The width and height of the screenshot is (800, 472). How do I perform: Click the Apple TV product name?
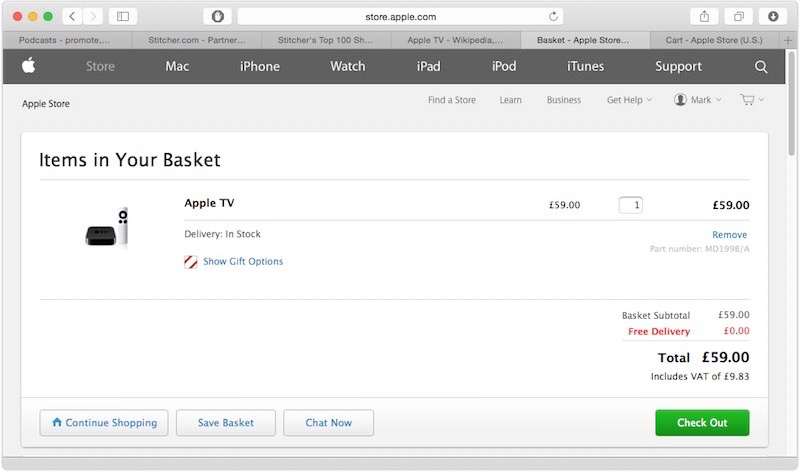click(209, 203)
